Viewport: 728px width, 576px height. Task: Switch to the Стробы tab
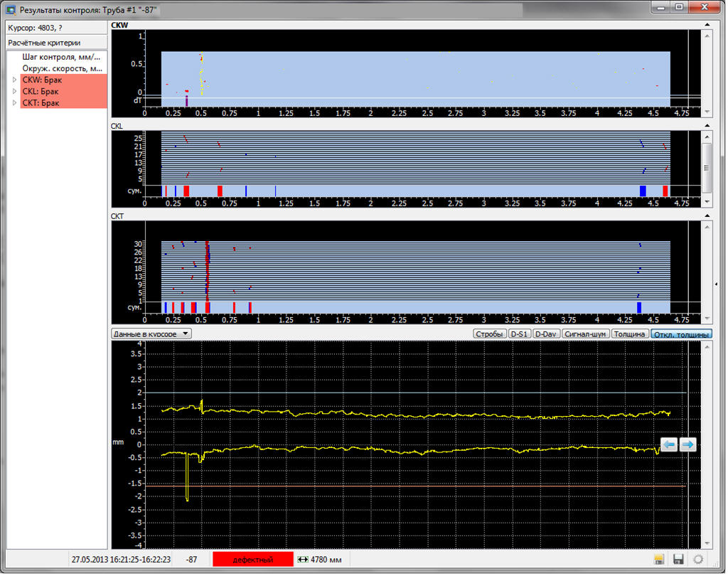pyautogui.click(x=491, y=336)
